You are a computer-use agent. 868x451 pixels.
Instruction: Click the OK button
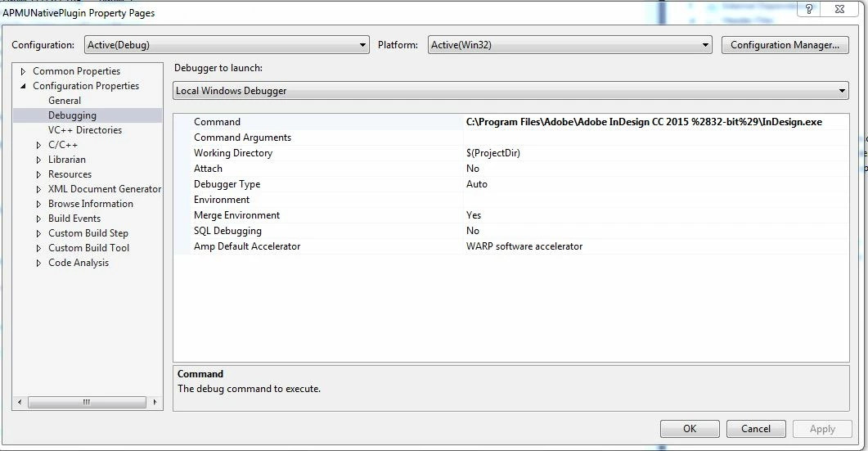click(x=690, y=429)
